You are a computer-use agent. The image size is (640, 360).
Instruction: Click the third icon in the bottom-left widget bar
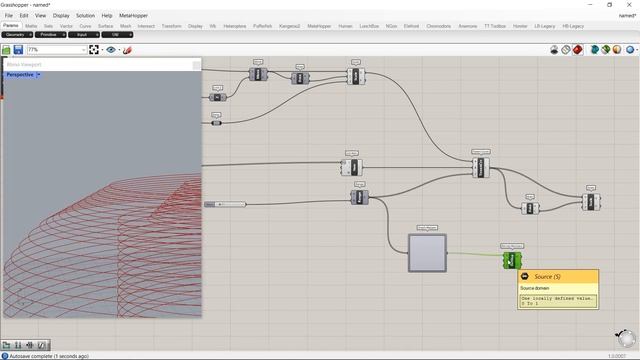pyautogui.click(x=30, y=345)
